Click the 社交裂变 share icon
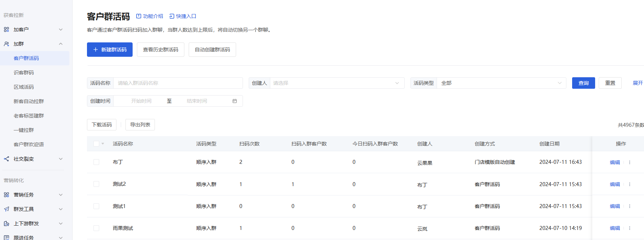644x240 pixels. pyautogui.click(x=6, y=159)
